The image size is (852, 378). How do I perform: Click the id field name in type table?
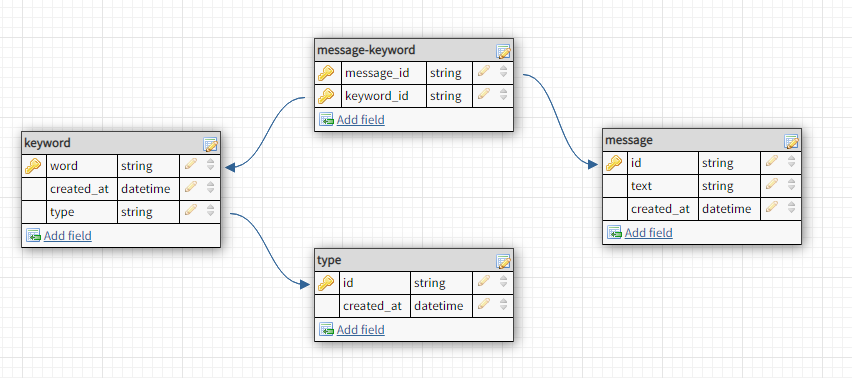[x=348, y=283]
